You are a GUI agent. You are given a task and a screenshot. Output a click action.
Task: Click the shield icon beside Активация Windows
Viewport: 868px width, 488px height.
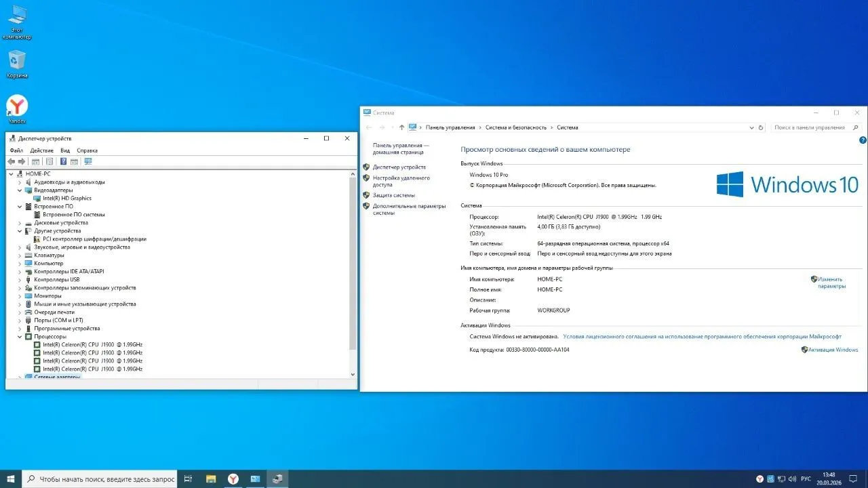coord(804,350)
